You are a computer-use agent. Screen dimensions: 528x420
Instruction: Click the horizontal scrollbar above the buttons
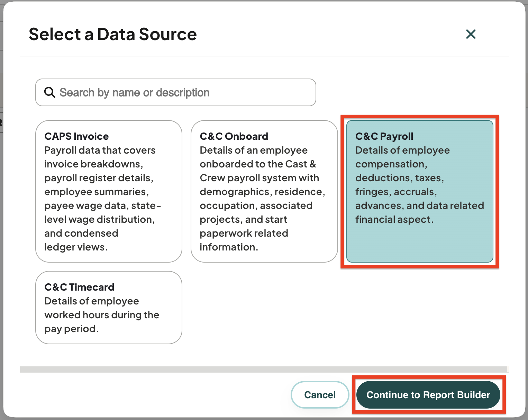click(264, 369)
